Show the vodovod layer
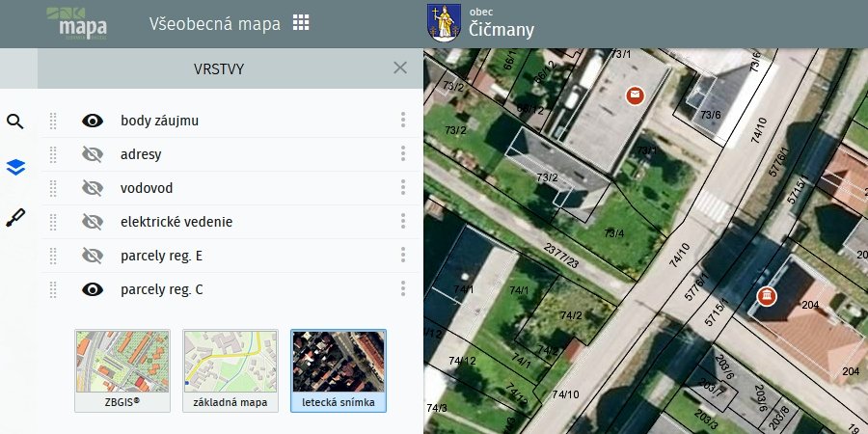868x434 pixels. click(x=93, y=188)
